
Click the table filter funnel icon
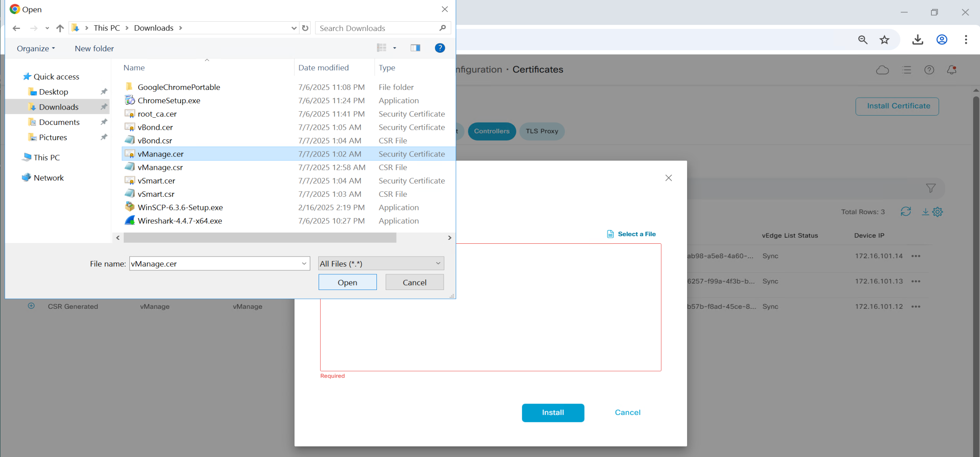click(931, 188)
